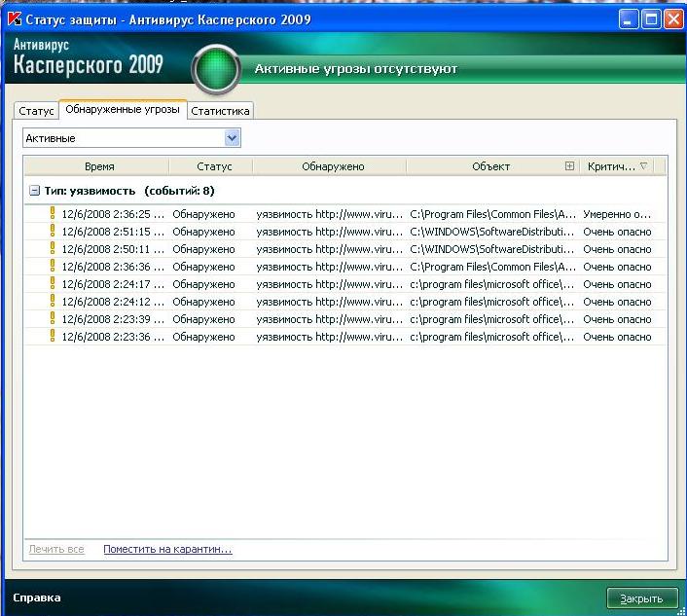Click the plus icon in Объект column header
Image resolution: width=687 pixels, height=616 pixels.
(569, 166)
